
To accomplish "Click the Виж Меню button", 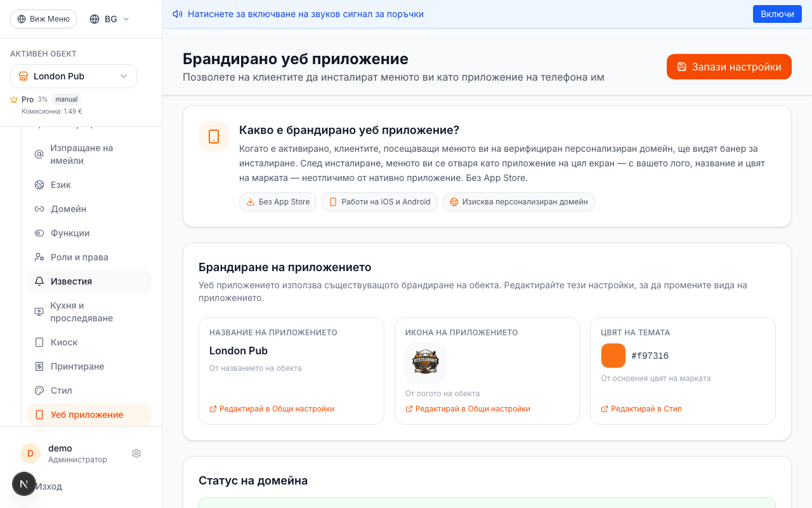I will [43, 19].
